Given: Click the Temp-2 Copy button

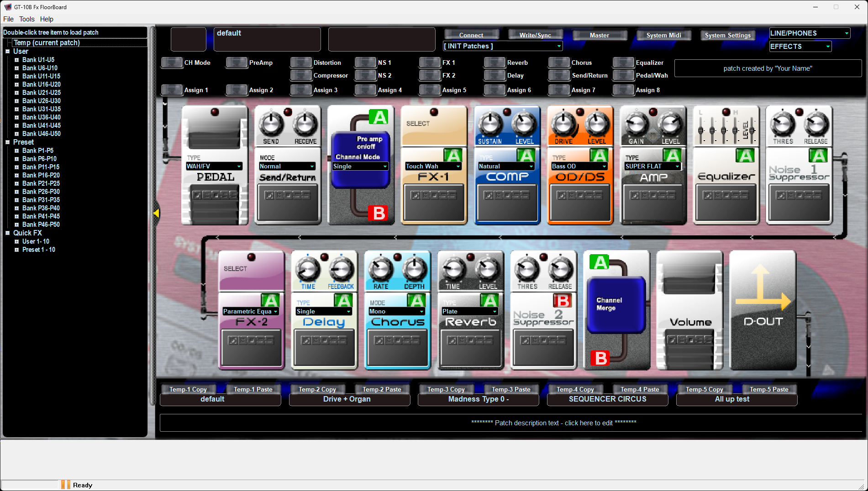Looking at the screenshot, I should pyautogui.click(x=317, y=389).
